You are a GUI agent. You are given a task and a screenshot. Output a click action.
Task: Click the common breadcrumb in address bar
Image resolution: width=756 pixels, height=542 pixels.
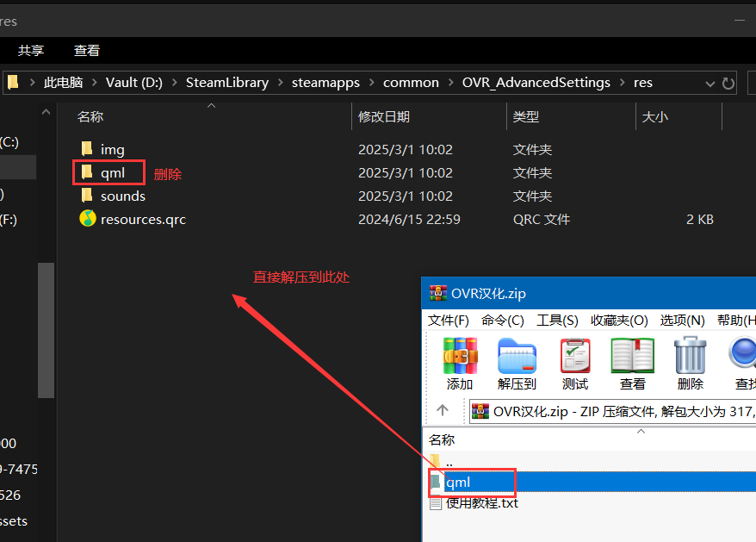pos(411,83)
